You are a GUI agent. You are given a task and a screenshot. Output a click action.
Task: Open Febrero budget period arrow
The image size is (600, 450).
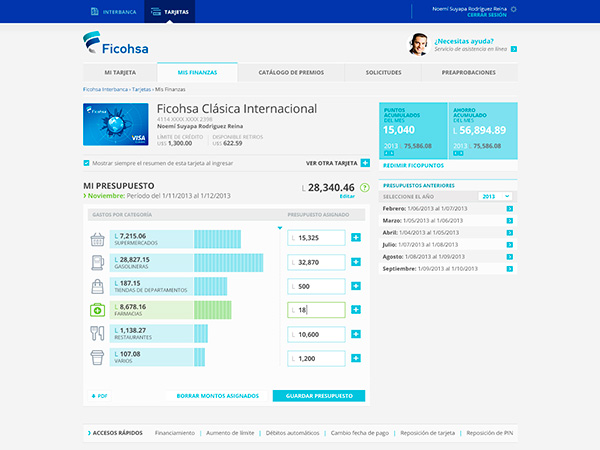coord(510,209)
